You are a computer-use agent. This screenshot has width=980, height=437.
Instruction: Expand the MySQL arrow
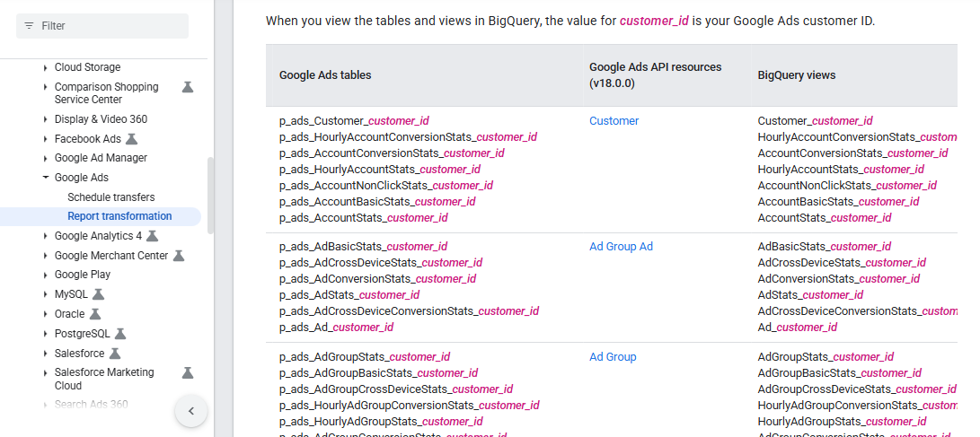point(45,294)
